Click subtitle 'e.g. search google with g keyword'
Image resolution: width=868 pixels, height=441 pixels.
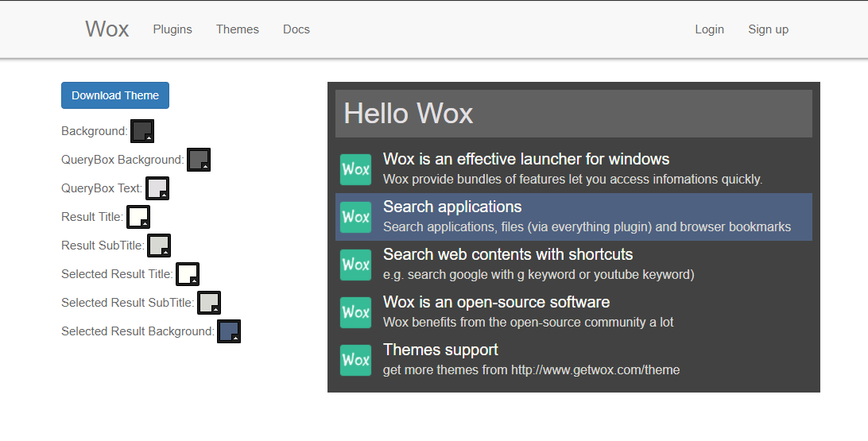pos(539,274)
